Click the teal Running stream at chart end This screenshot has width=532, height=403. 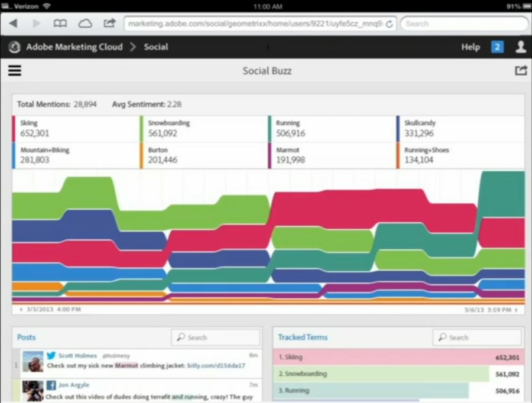point(503,193)
